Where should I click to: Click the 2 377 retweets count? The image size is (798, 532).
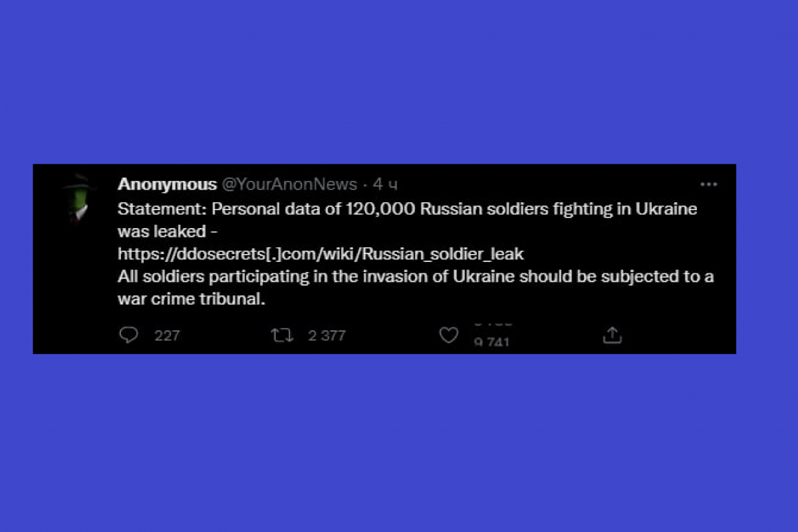pos(327,336)
